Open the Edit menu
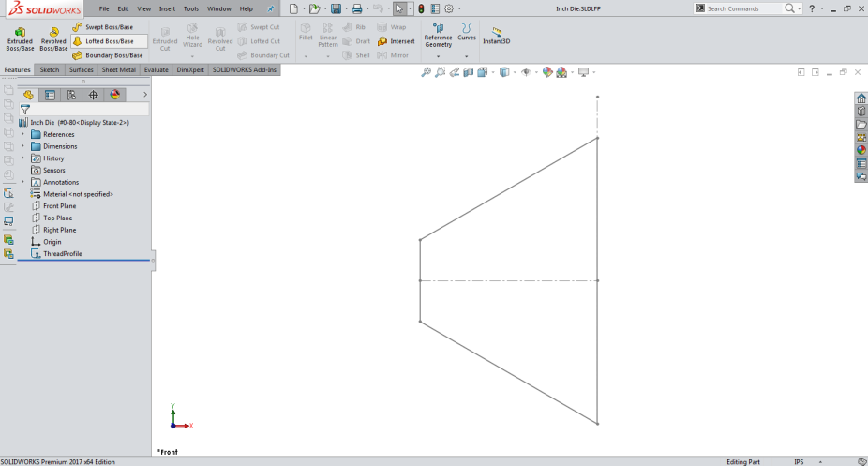This screenshot has height=466, width=868. 123,8
